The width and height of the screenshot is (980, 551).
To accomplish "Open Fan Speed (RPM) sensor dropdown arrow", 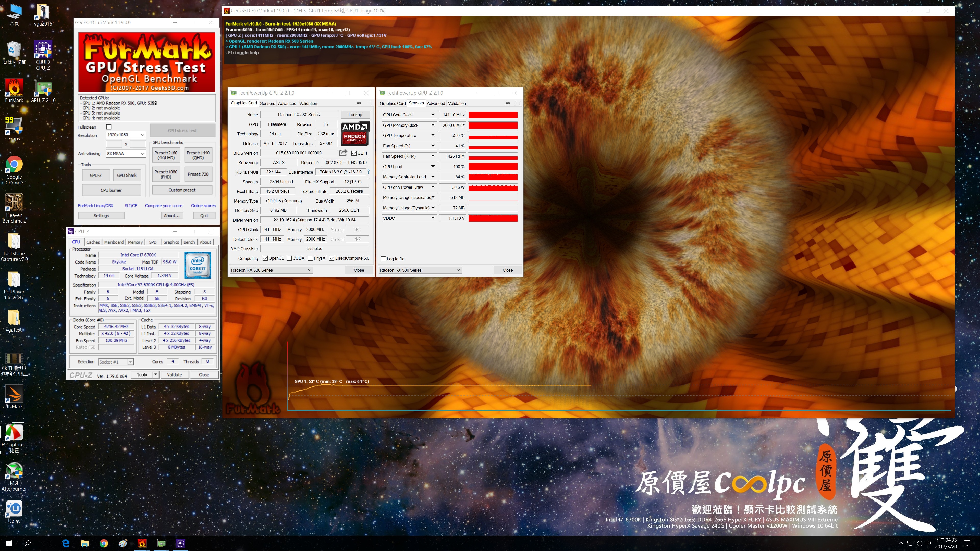I will click(433, 156).
